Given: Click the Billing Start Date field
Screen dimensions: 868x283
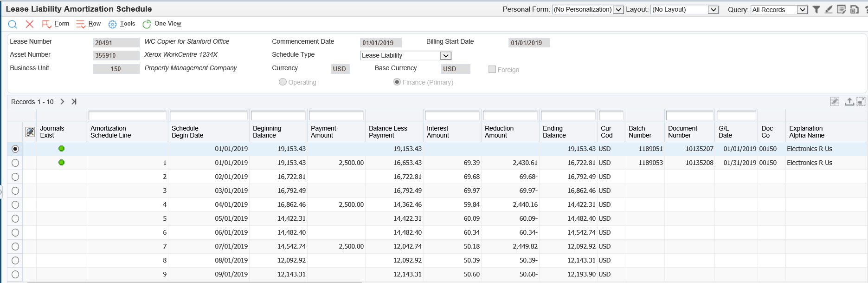Looking at the screenshot, I should (x=529, y=43).
